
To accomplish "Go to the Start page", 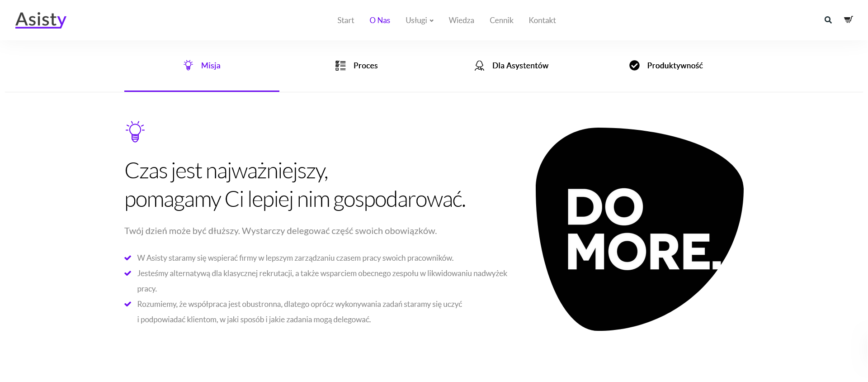I will click(345, 20).
